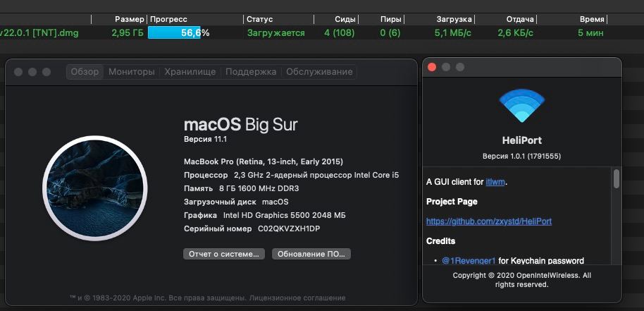
Task: Open the Поддержка tab
Action: coord(251,72)
